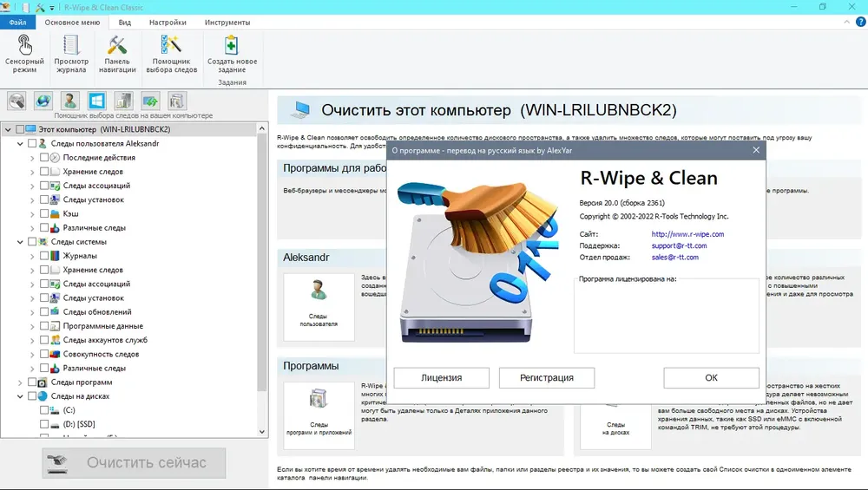This screenshot has height=490, width=868.
Task: Click the Очистить сейчас button
Action: [x=134, y=463]
